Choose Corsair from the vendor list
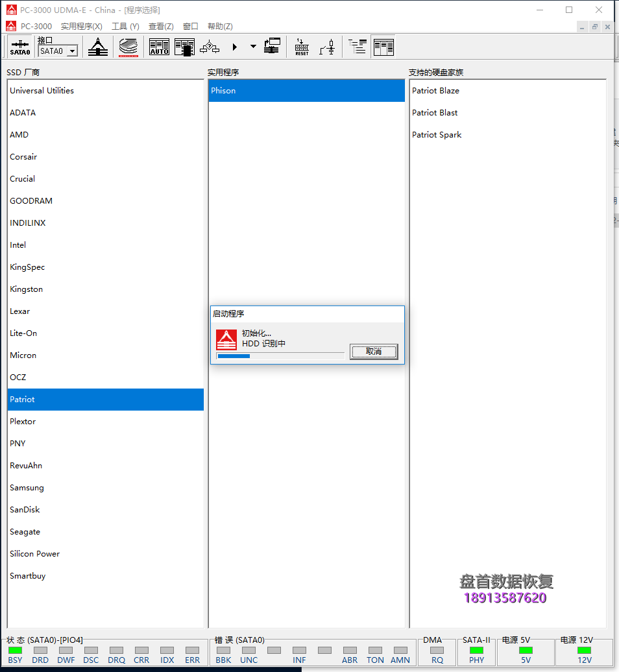Viewport: 619px width, 672px height. point(106,157)
